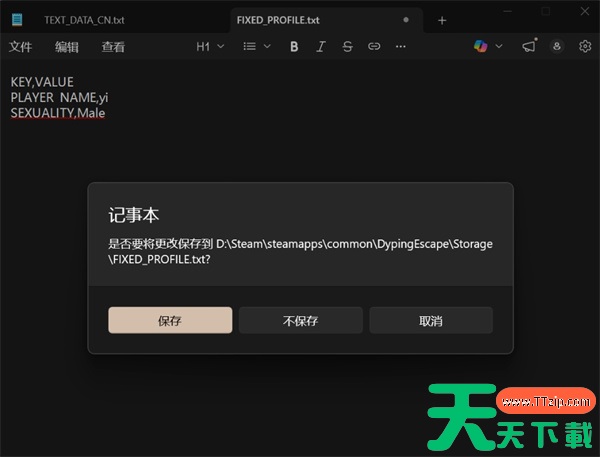Close the Notepad window

tap(585, 11)
